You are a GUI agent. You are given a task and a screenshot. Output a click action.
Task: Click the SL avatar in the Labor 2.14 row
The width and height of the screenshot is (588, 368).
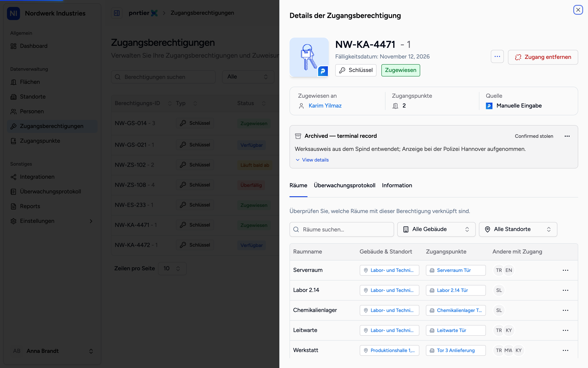(499, 290)
